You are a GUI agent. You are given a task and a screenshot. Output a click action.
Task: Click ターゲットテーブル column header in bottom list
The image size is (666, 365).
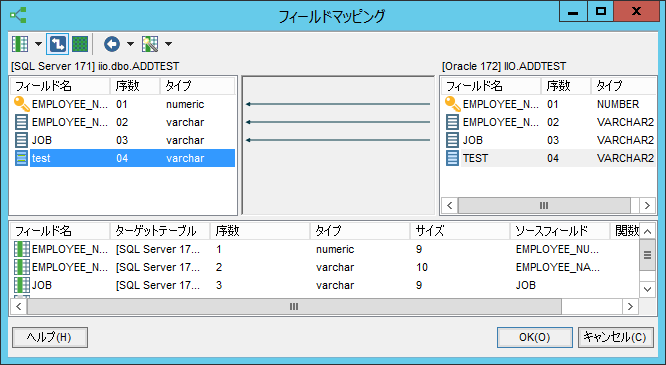coord(160,231)
